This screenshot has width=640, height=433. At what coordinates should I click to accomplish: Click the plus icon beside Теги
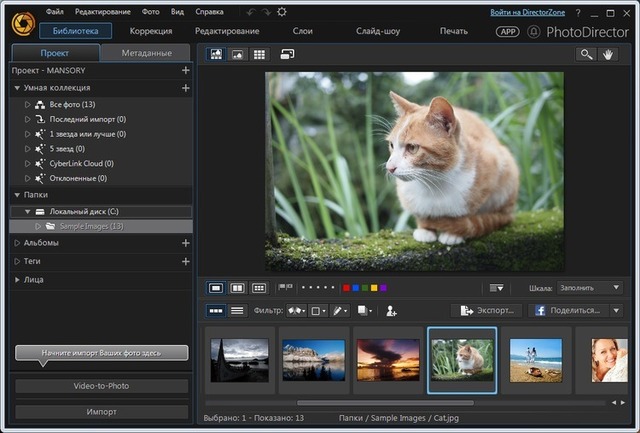click(x=185, y=261)
